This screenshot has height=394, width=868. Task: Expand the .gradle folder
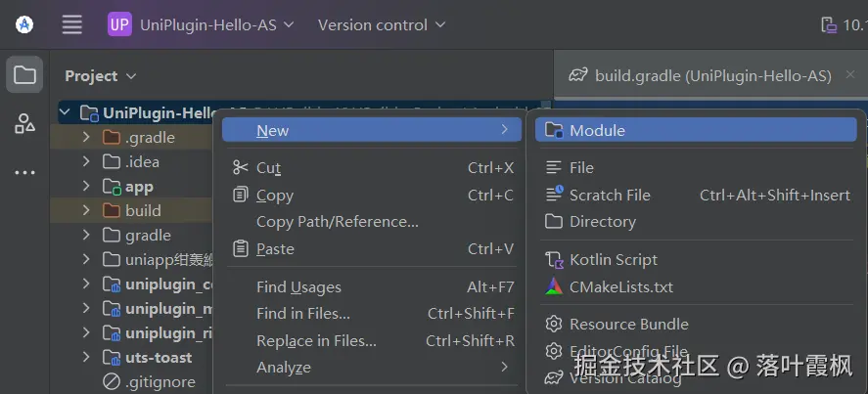86,138
